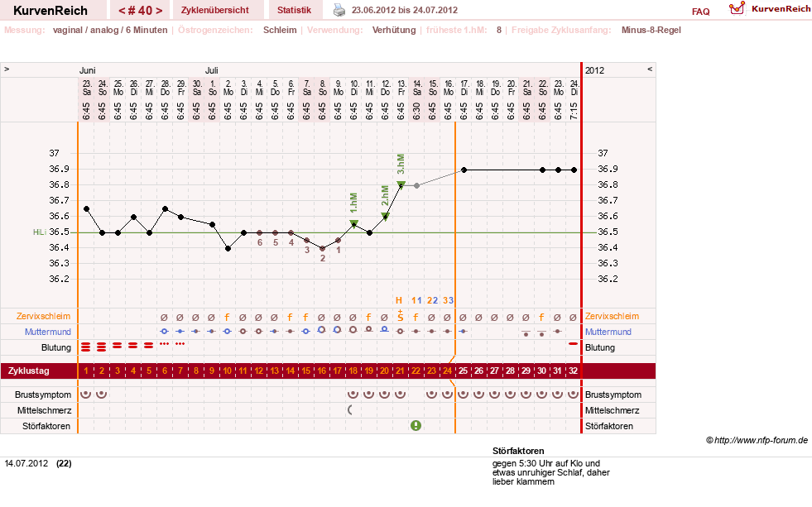Click the green Störfaktoren exclamation icon on day 22
This screenshot has height=507, width=812.
416,426
